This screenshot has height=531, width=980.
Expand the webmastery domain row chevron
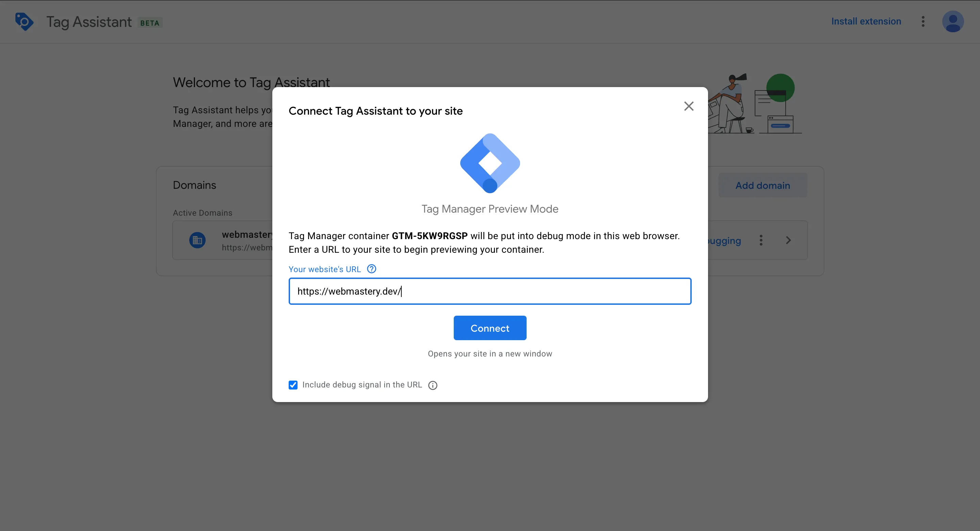(x=788, y=240)
